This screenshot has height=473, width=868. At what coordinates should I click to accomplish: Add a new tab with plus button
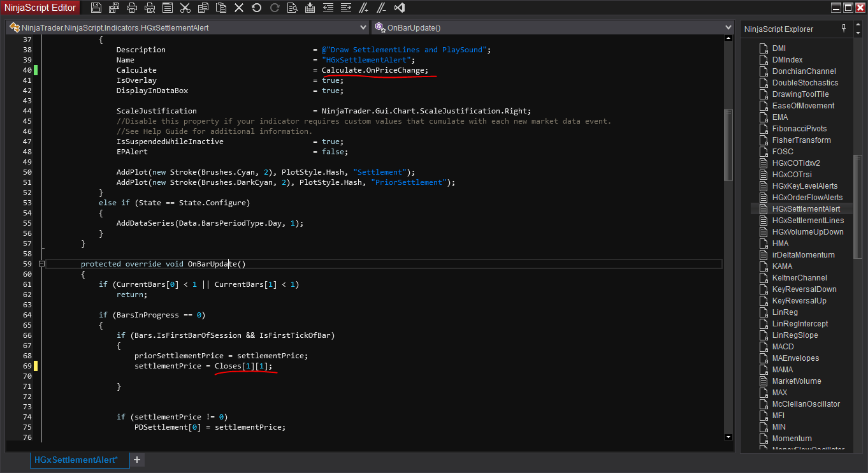point(137,460)
